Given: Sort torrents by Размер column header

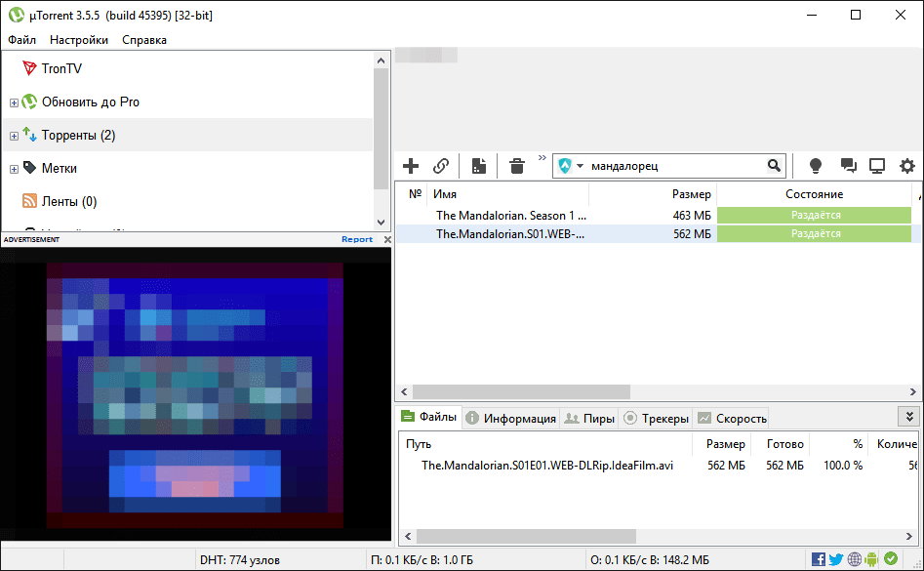Looking at the screenshot, I should point(691,194).
